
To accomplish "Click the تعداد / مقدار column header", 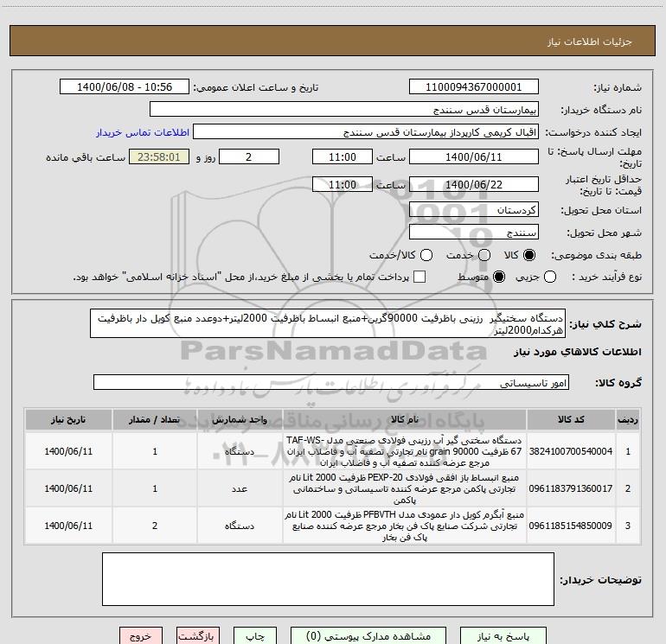I will click(x=155, y=420).
